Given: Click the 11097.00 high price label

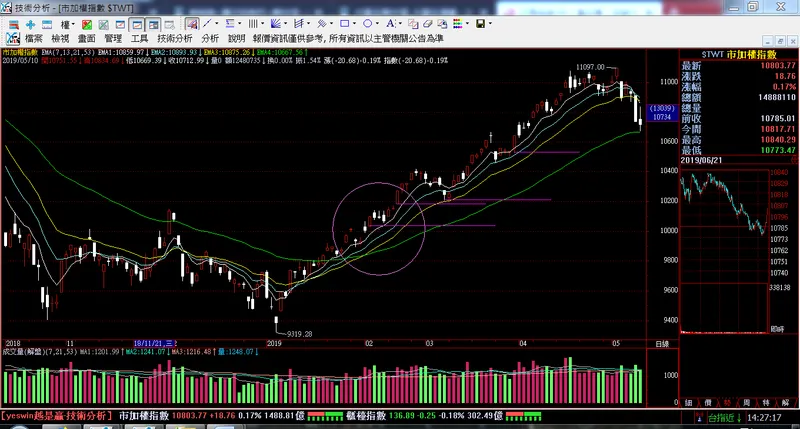Looking at the screenshot, I should tap(590, 67).
